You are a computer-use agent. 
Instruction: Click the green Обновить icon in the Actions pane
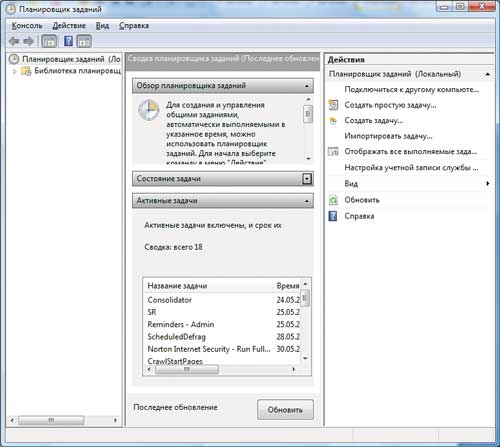pyautogui.click(x=333, y=200)
